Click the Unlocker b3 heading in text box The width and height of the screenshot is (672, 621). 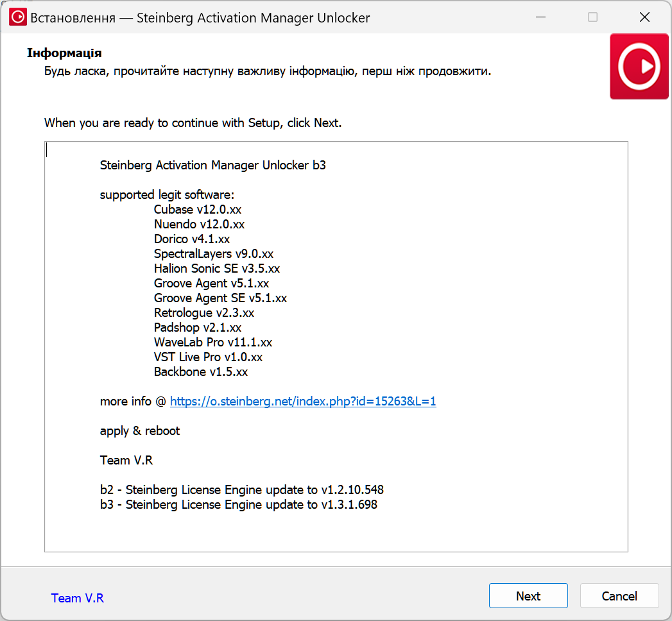point(212,166)
